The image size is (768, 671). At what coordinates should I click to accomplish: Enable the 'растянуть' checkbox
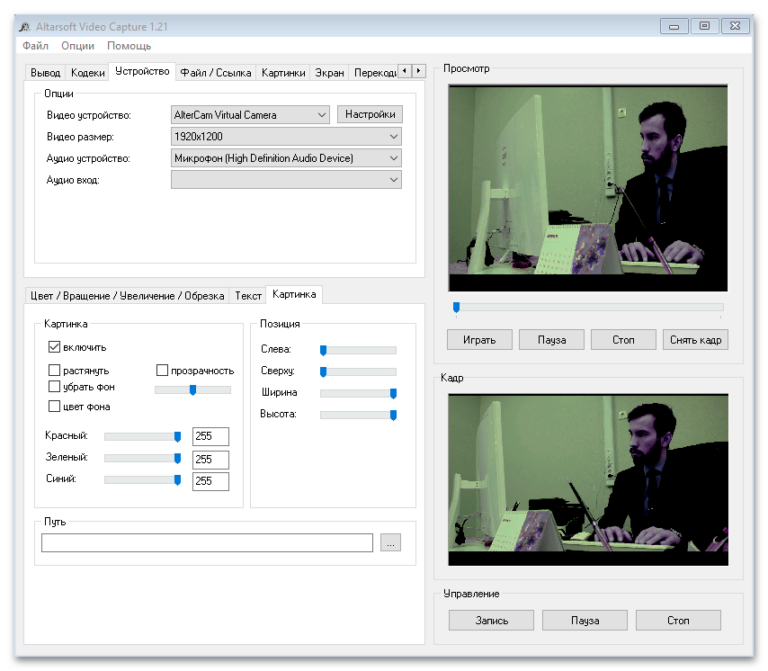pyautogui.click(x=55, y=370)
